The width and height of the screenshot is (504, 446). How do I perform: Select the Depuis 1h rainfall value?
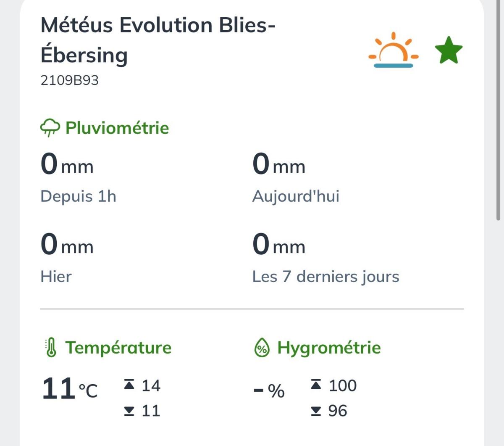pos(67,164)
